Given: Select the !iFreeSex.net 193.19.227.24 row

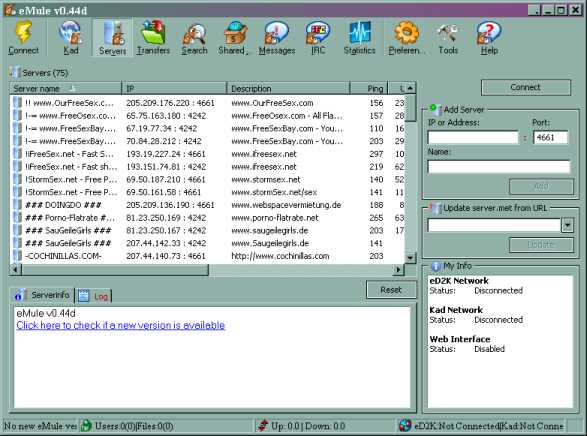Looking at the screenshot, I should (x=208, y=154).
